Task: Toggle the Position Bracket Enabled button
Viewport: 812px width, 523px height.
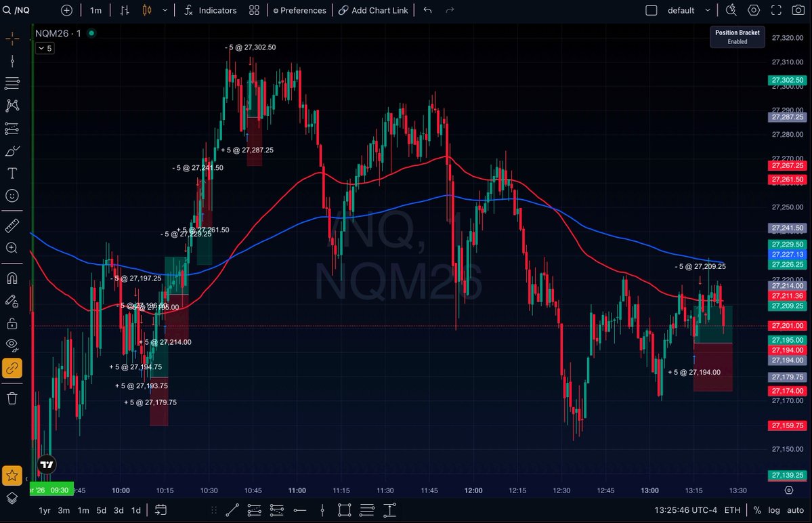Action: pos(738,37)
